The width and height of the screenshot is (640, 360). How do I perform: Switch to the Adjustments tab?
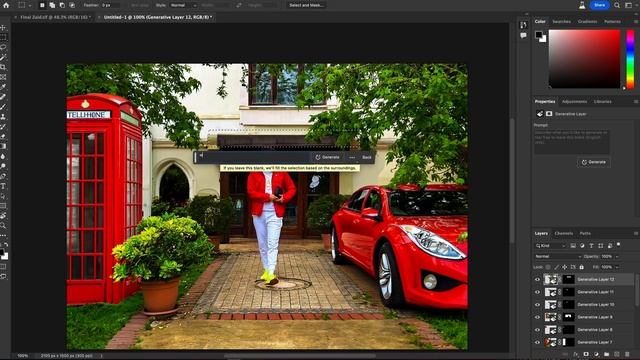[574, 102]
